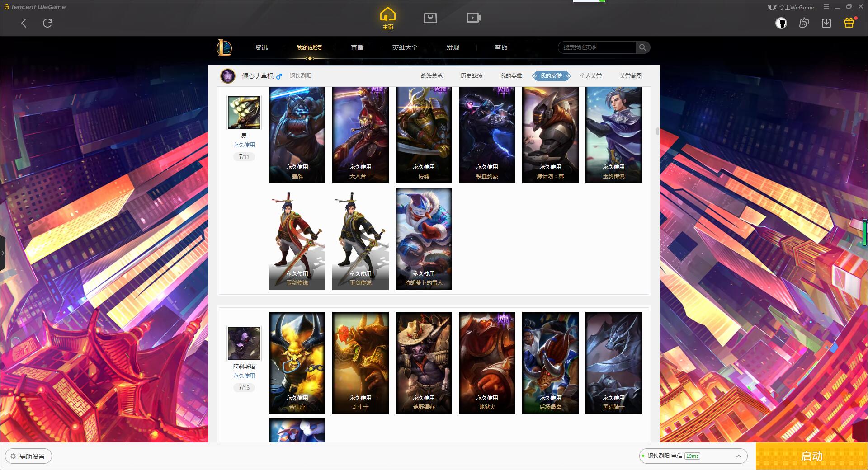Click the search magnifier button
The height and width of the screenshot is (470, 868).
pyautogui.click(x=642, y=47)
